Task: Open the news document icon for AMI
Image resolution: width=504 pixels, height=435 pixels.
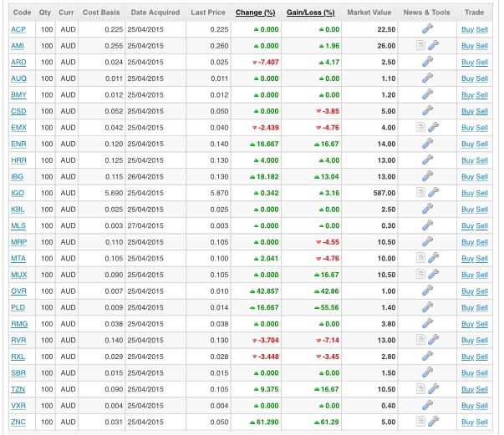Action: click(x=420, y=45)
